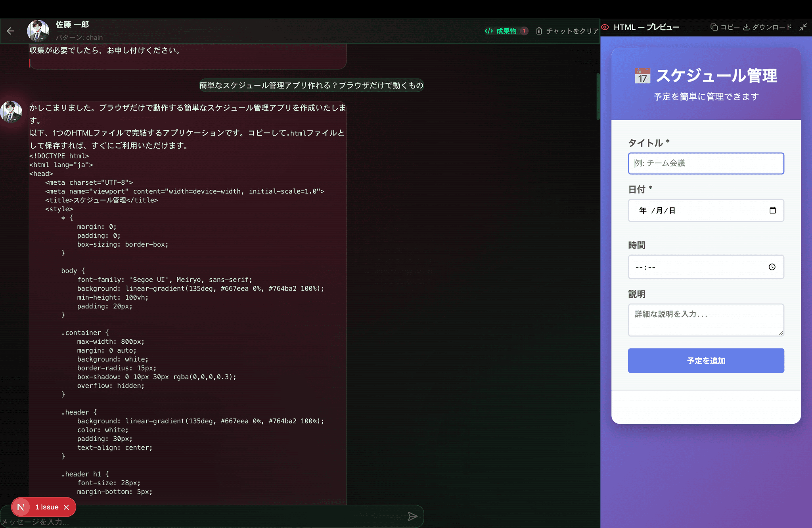Dismiss the 1 Issue badge
This screenshot has width=812, height=528.
coord(67,507)
